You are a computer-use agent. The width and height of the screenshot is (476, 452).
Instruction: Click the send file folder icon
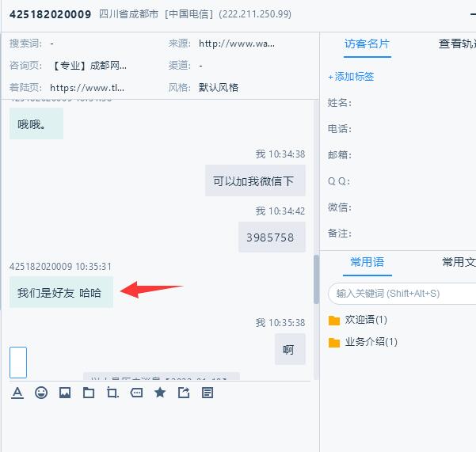[89, 393]
